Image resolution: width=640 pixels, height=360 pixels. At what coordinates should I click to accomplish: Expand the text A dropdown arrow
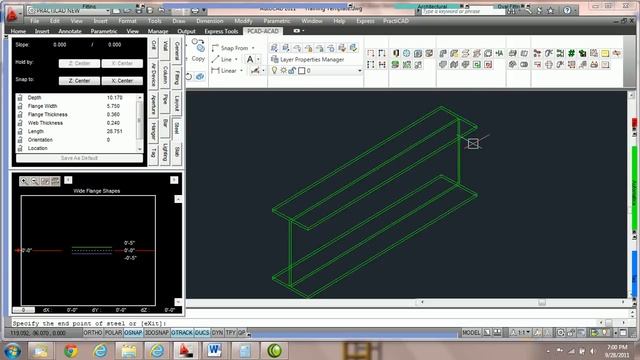point(258,60)
